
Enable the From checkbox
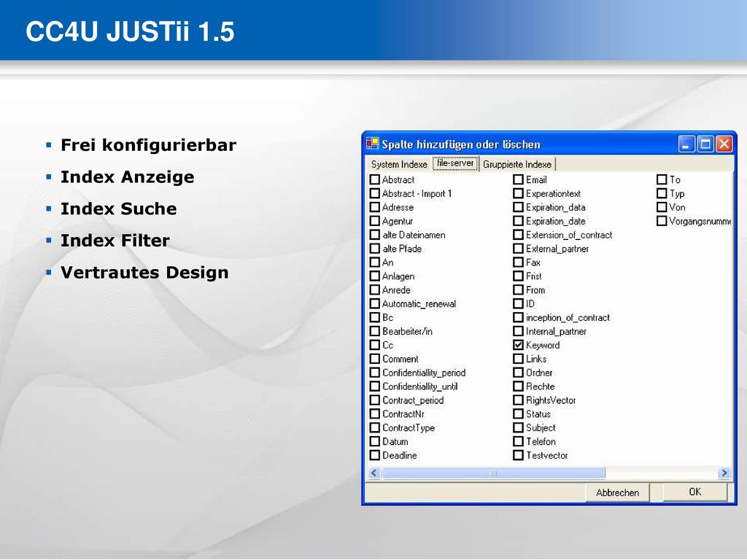click(x=519, y=290)
